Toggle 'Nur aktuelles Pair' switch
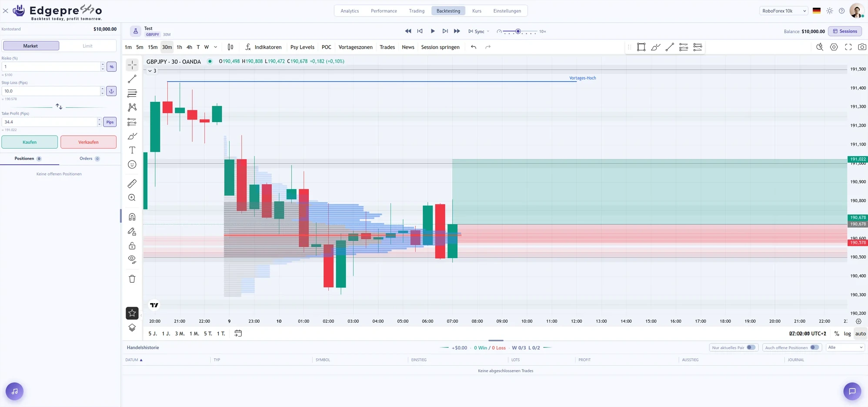Viewport: 868px width, 407px height. pyautogui.click(x=751, y=347)
